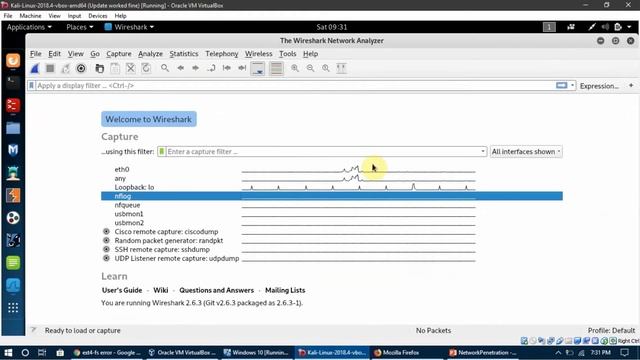Click the apply display filter arrow button
640x360 pixels.
[x=562, y=85]
